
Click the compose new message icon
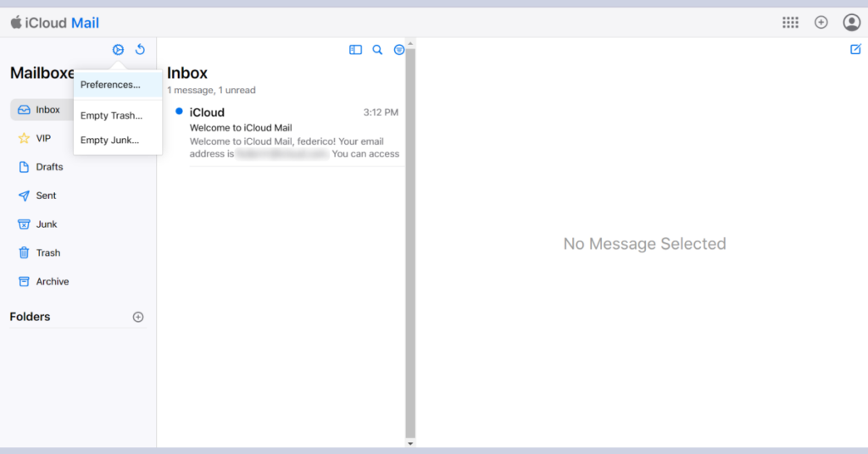855,50
